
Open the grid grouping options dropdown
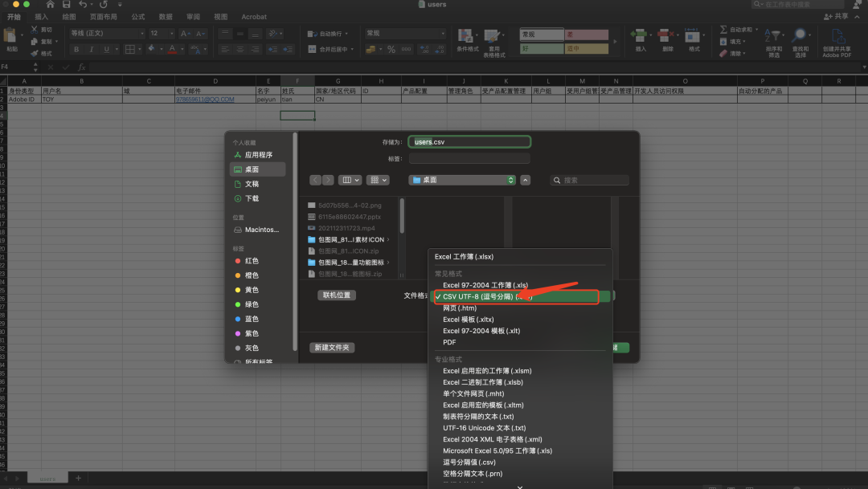pos(378,180)
